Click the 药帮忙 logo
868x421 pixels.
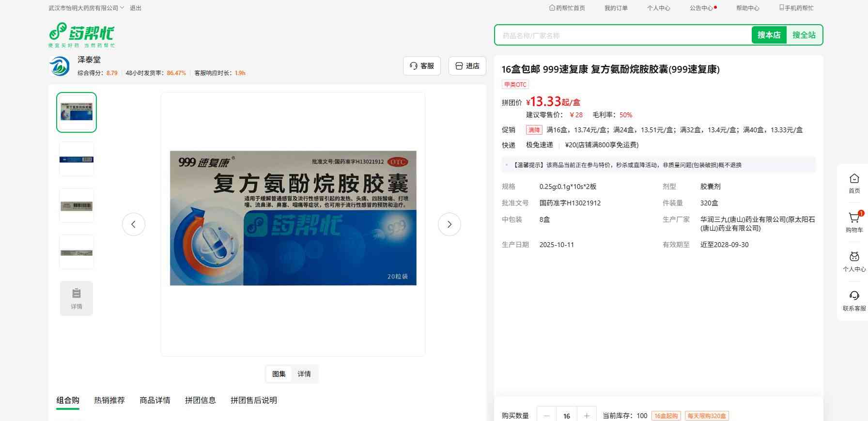coord(81,34)
